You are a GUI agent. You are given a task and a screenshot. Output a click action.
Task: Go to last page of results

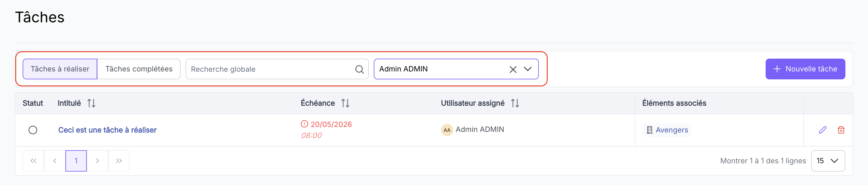119,161
